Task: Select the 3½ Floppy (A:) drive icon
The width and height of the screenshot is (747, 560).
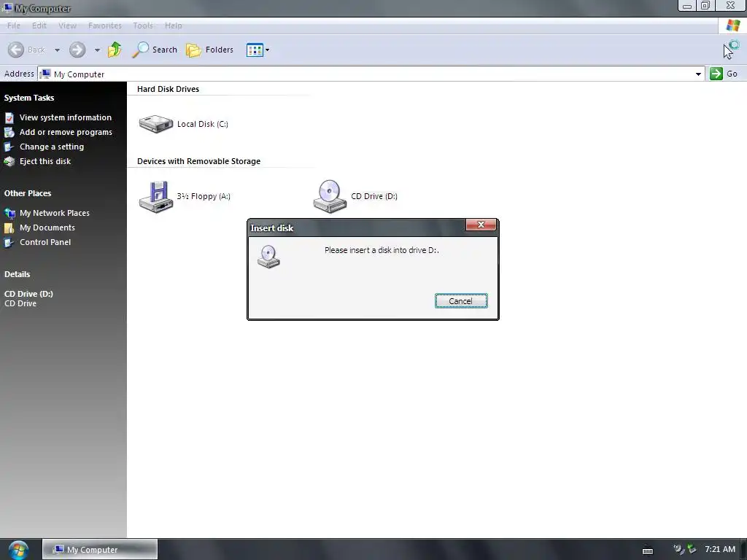Action: (x=156, y=197)
